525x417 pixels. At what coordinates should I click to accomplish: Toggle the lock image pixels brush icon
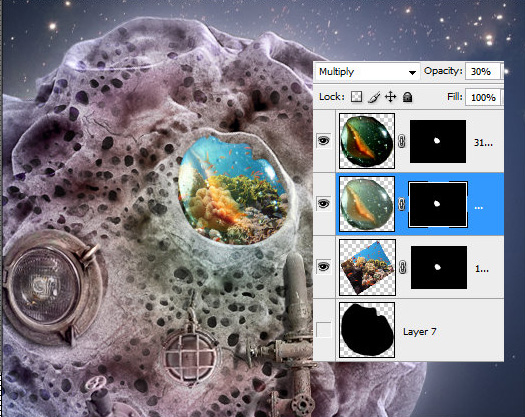[x=374, y=97]
